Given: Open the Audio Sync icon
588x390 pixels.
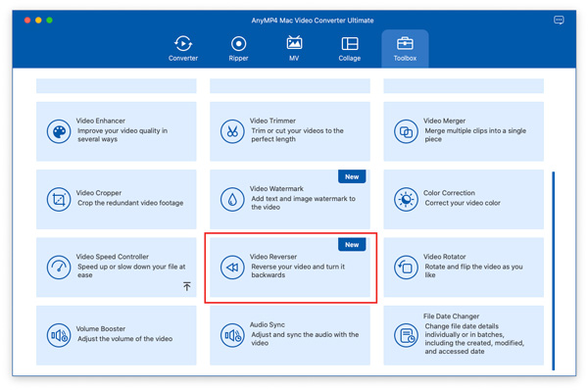Looking at the screenshot, I should pyautogui.click(x=232, y=335).
